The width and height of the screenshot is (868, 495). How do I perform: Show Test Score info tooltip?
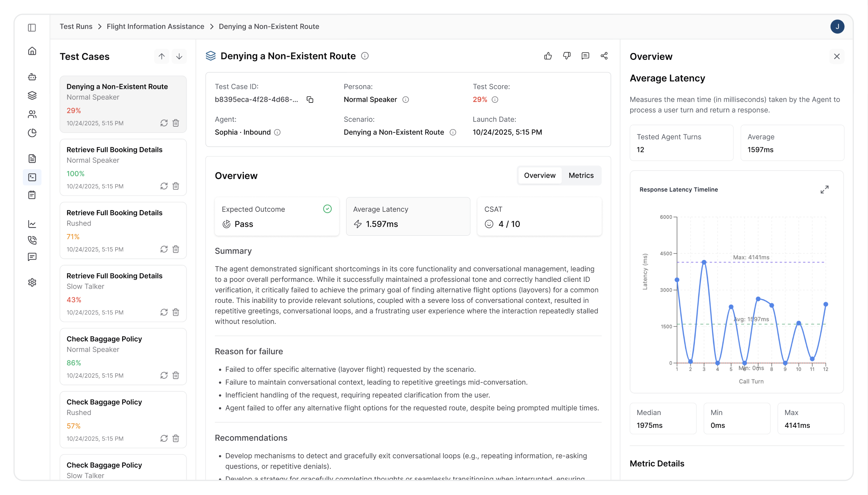[495, 100]
